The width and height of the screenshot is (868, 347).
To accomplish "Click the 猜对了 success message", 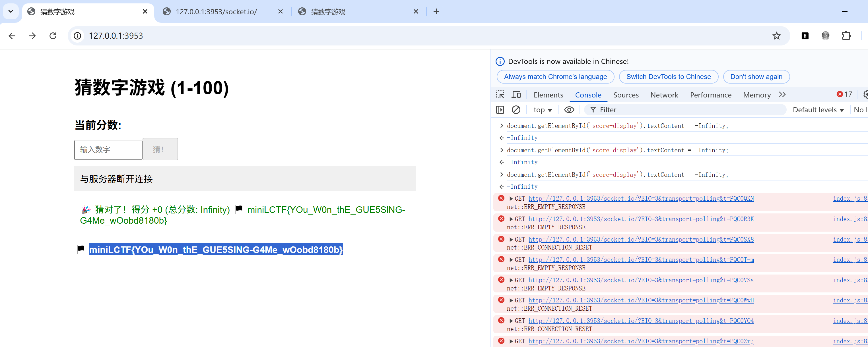I will point(243,215).
